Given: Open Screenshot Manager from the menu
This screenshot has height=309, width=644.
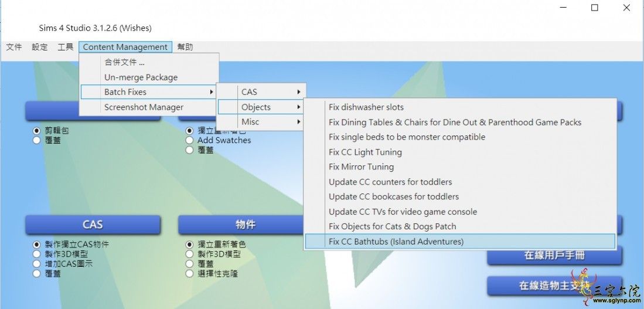Looking at the screenshot, I should coord(149,107).
